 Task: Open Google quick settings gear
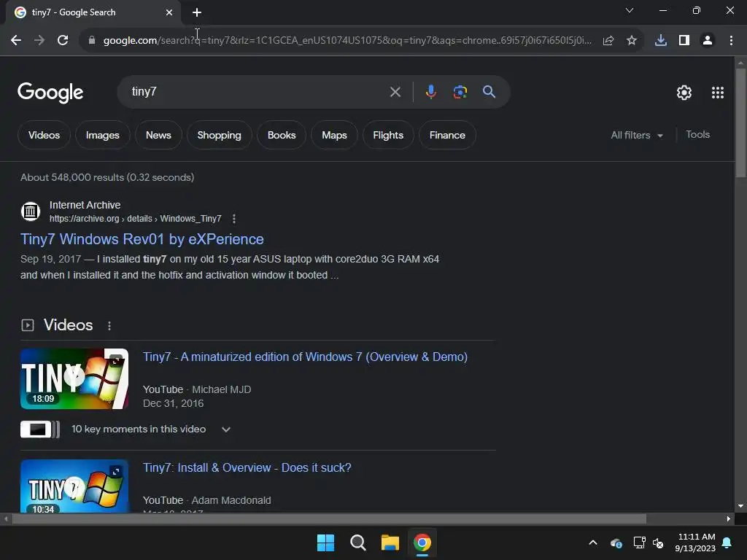(684, 93)
